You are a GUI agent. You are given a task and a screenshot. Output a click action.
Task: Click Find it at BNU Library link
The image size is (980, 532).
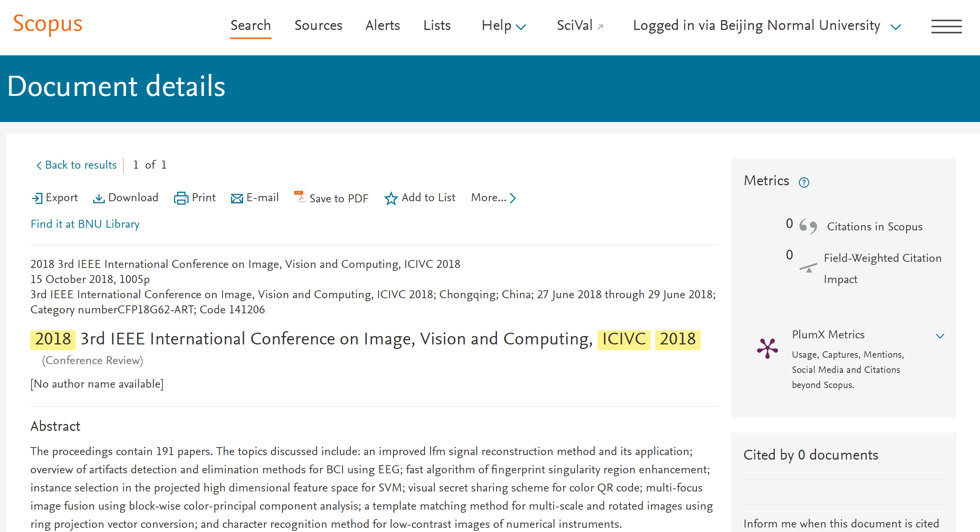(x=85, y=224)
